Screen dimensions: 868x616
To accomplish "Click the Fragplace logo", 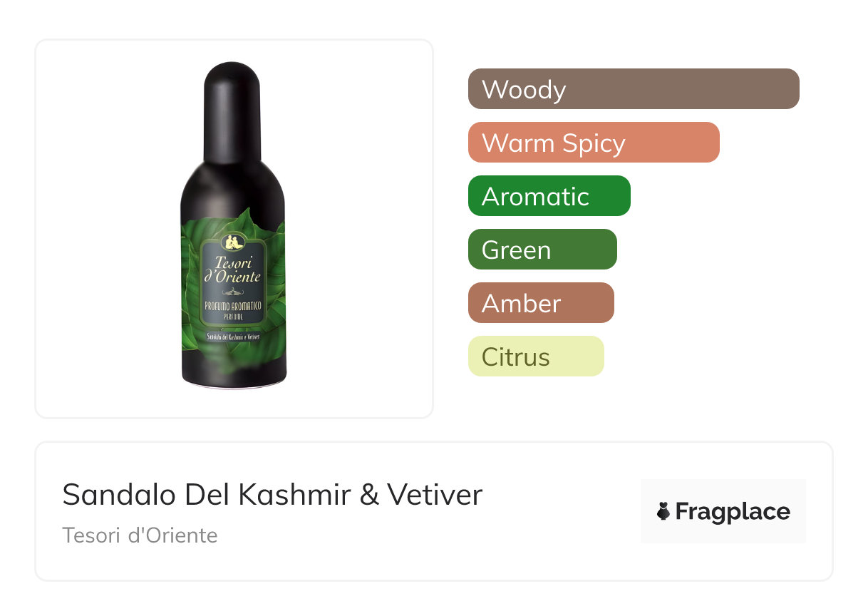I will [723, 511].
